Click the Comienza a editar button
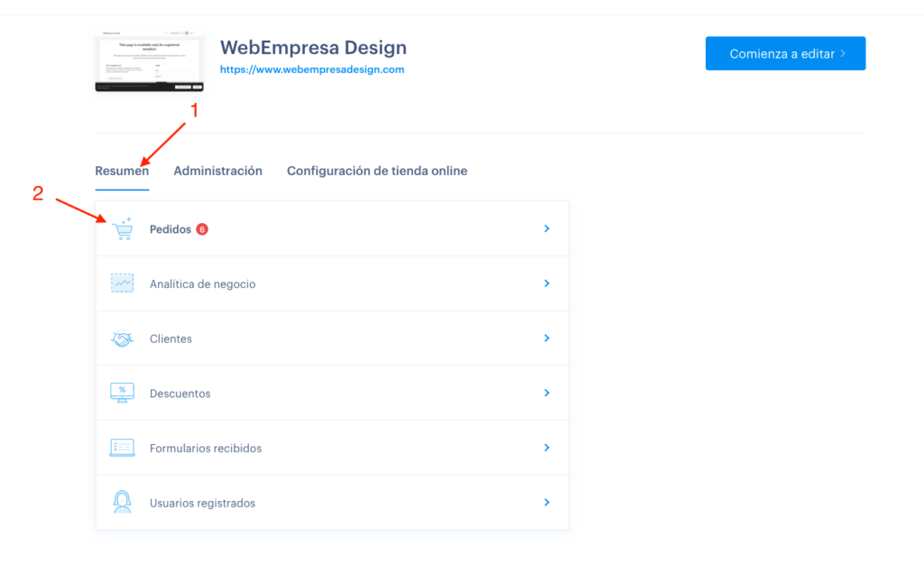 tap(786, 53)
